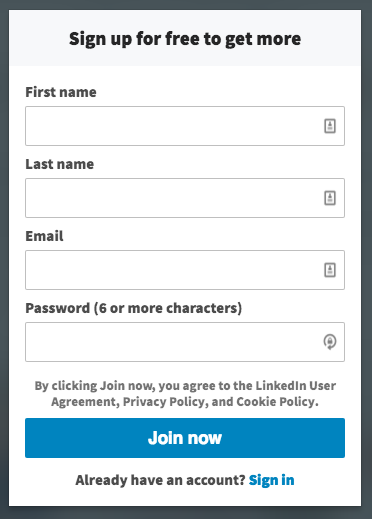Click the Join now button

tap(185, 438)
